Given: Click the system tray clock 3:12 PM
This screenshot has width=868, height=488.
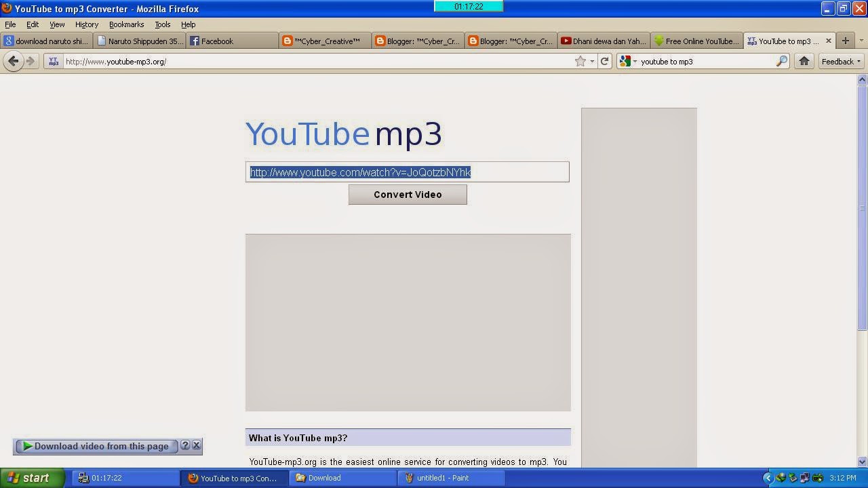Looking at the screenshot, I should (843, 478).
